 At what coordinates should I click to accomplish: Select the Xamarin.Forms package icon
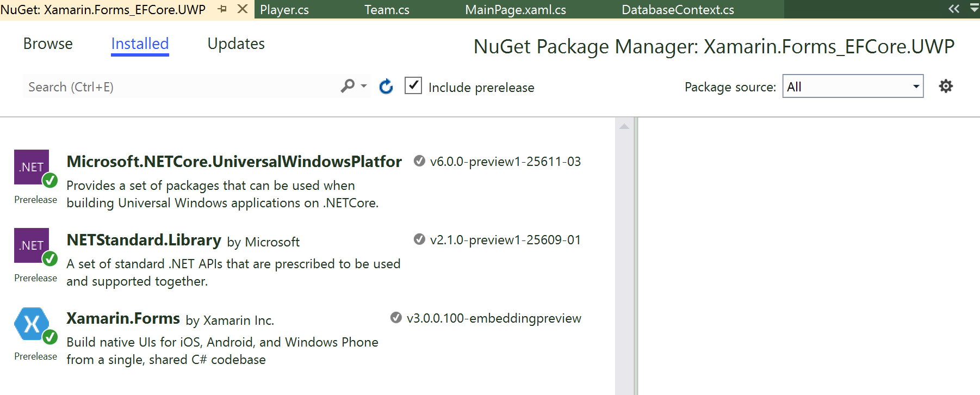point(32,324)
